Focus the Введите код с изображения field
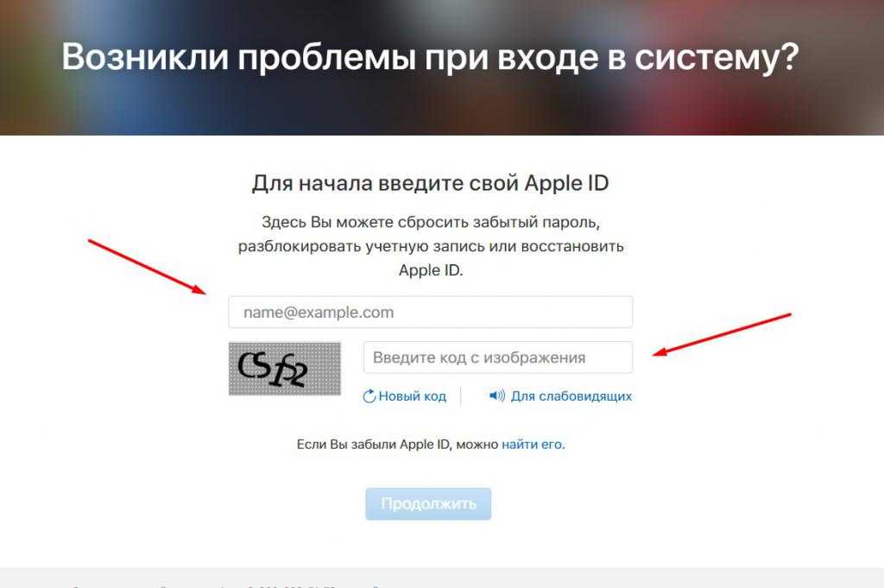 pos(498,357)
